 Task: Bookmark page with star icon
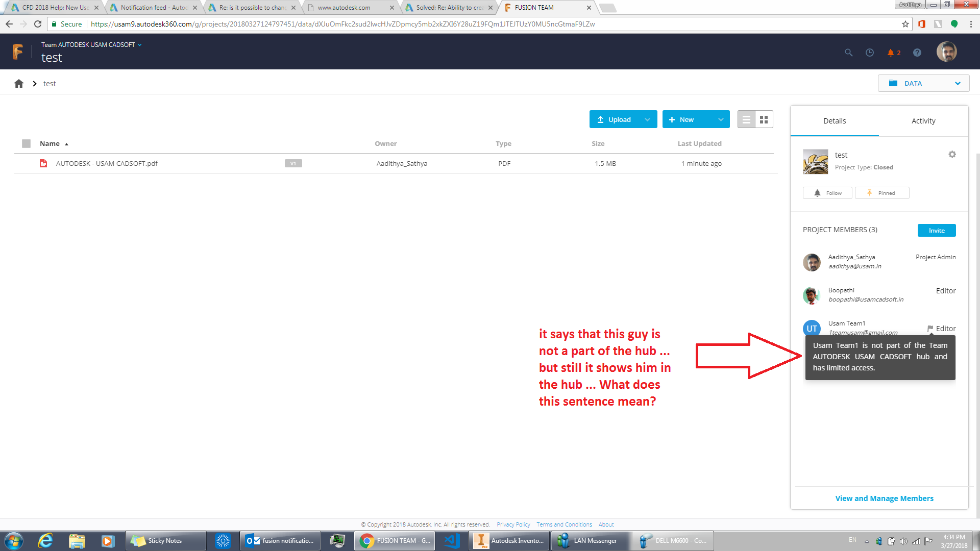point(905,24)
